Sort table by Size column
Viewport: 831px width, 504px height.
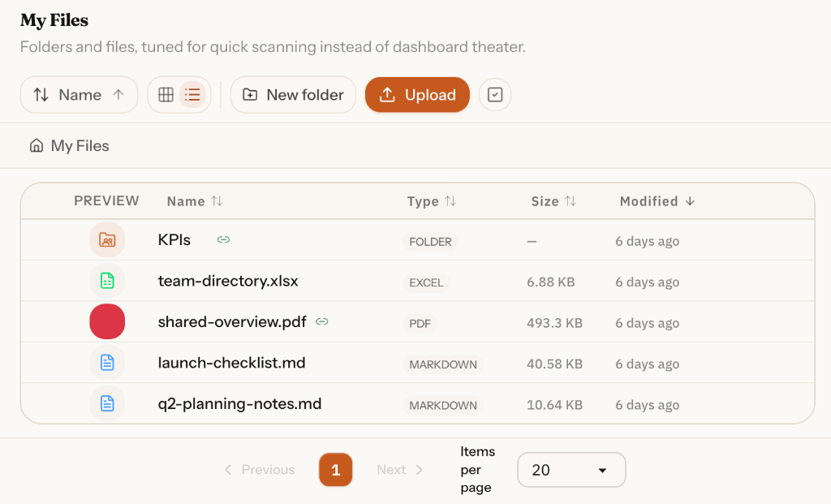point(553,201)
